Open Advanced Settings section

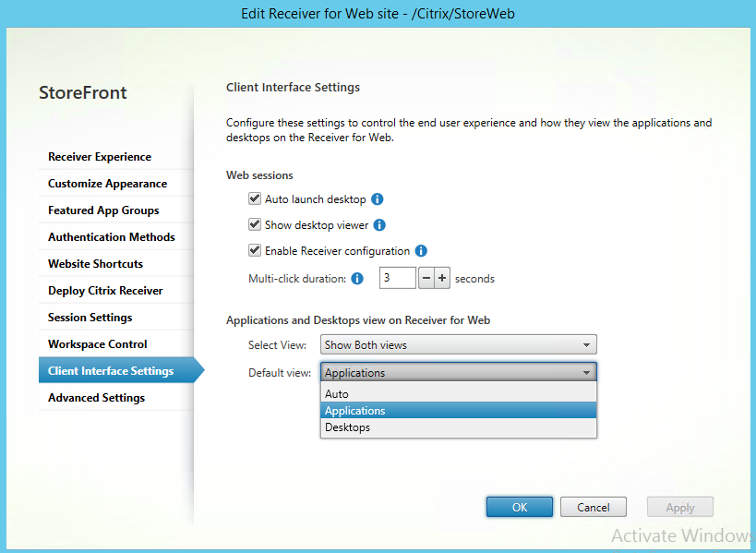(115, 398)
